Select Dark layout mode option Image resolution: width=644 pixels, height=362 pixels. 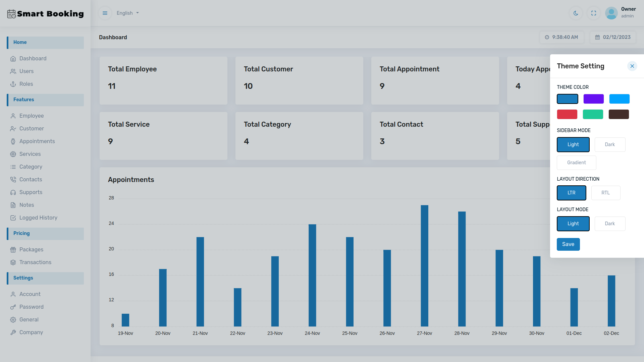pyautogui.click(x=610, y=224)
